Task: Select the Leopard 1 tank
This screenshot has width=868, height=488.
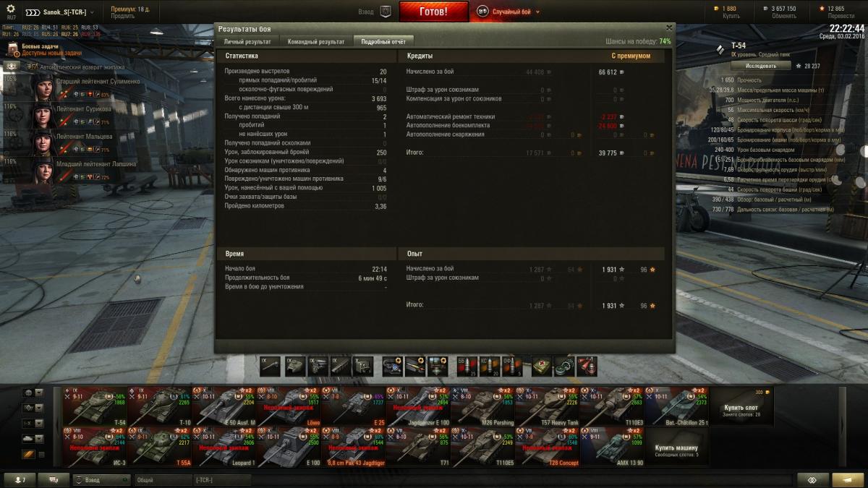Action: pyautogui.click(x=224, y=447)
